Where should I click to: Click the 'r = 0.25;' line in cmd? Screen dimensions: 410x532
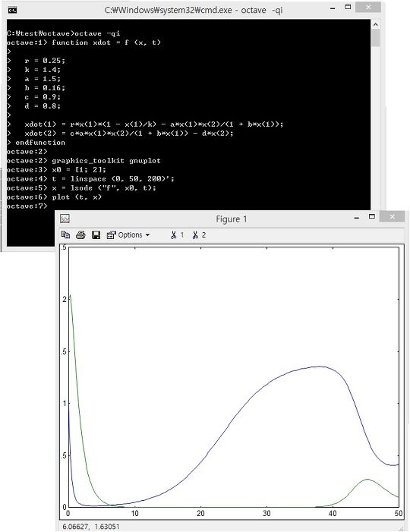tap(36, 61)
